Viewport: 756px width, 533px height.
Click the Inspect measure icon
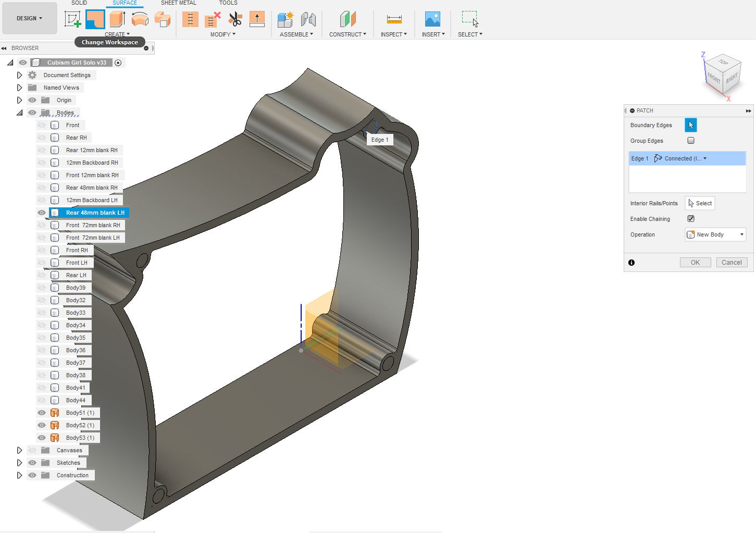pyautogui.click(x=394, y=19)
